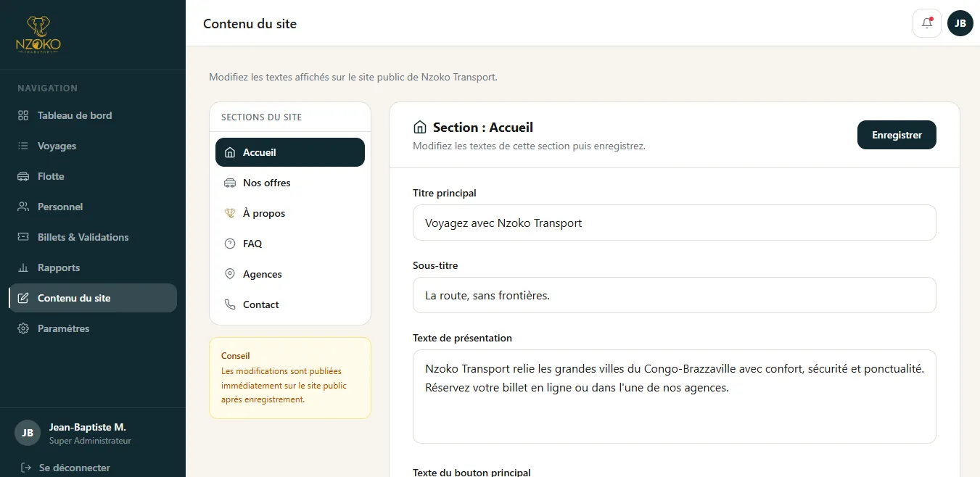This screenshot has width=980, height=477.
Task: Click the Contenu du site edit icon
Action: tap(23, 298)
